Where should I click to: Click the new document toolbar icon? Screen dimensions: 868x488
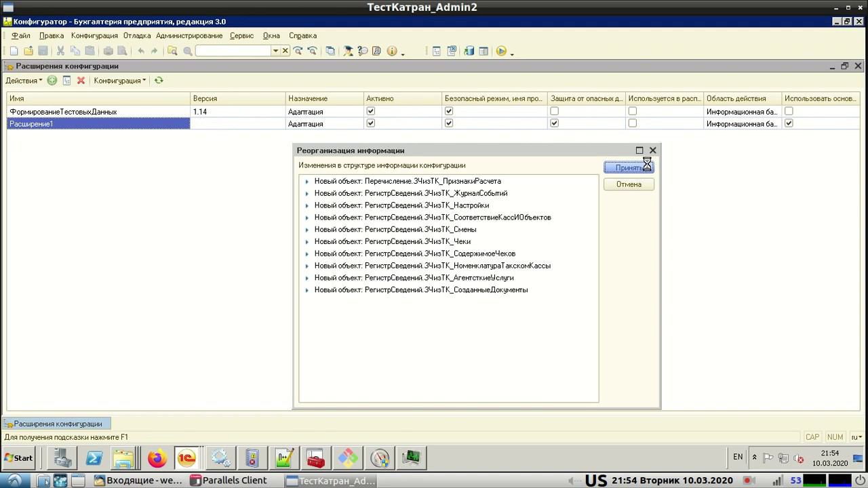pyautogui.click(x=14, y=51)
